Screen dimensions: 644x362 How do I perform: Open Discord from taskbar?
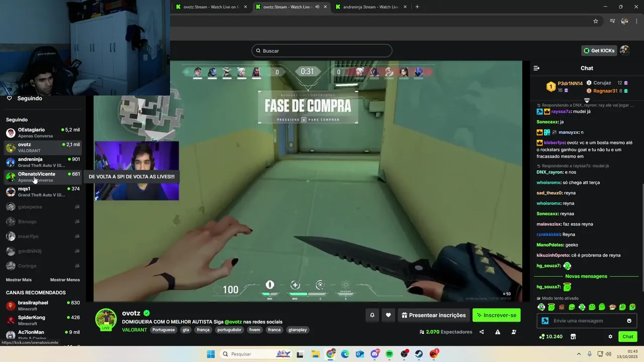tap(375, 354)
